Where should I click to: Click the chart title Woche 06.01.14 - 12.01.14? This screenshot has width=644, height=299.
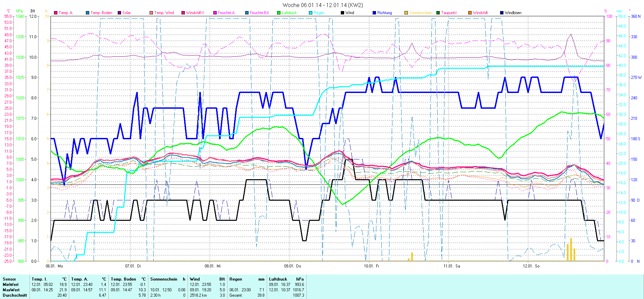(322, 5)
